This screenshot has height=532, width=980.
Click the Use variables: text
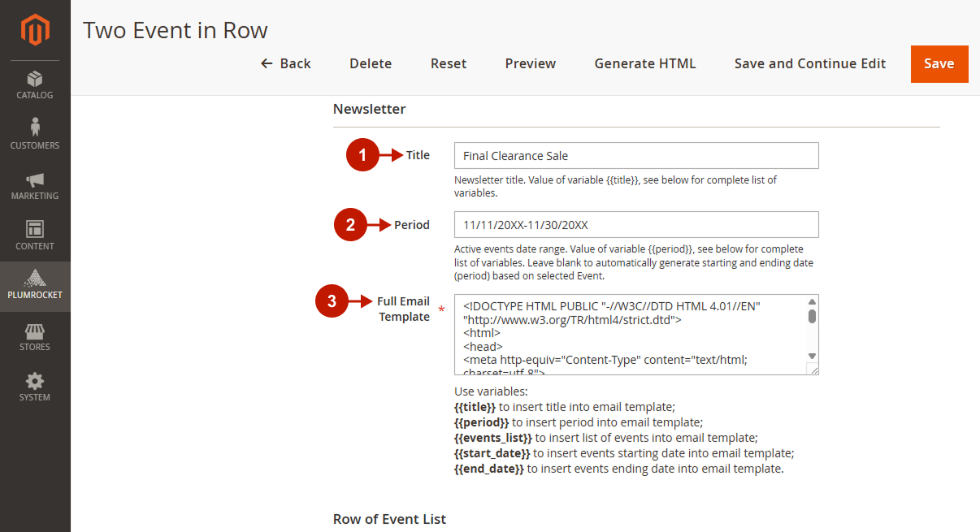point(491,391)
